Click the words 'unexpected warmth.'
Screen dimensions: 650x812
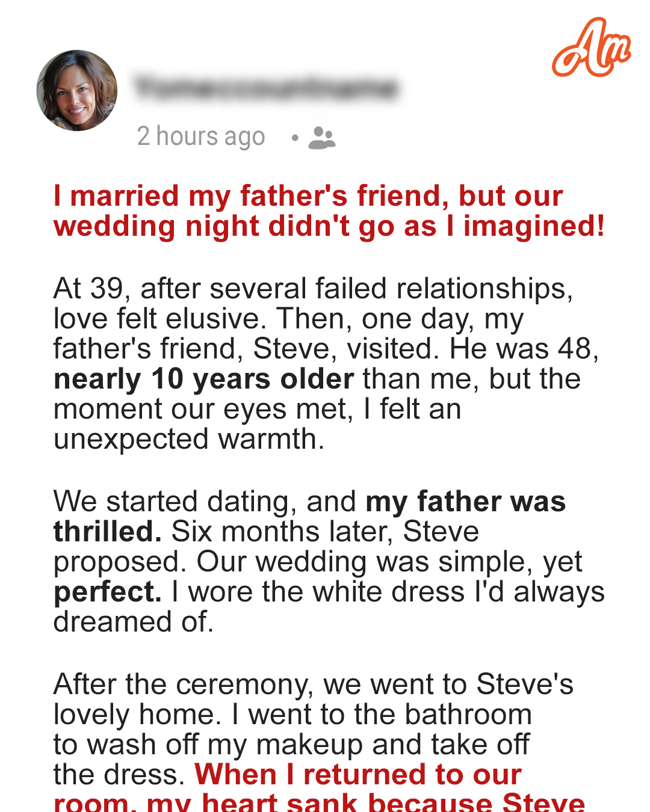coord(189,439)
